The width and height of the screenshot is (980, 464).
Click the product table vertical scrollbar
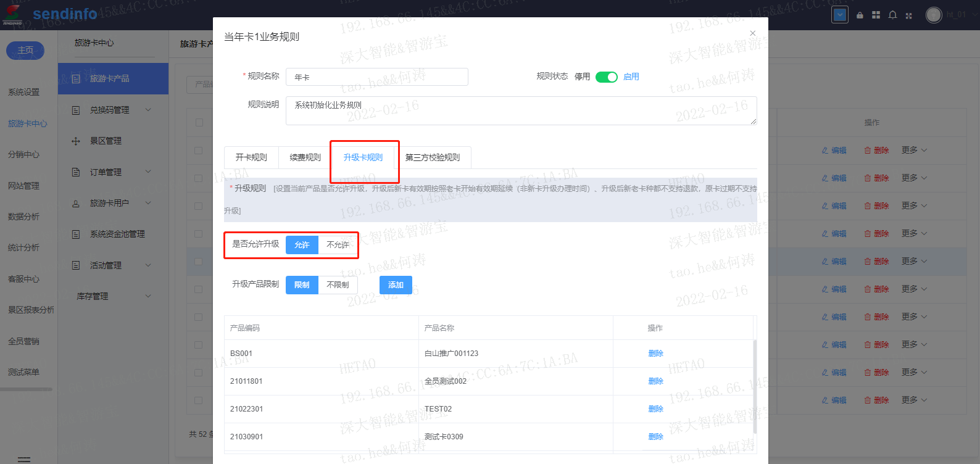pyautogui.click(x=755, y=387)
